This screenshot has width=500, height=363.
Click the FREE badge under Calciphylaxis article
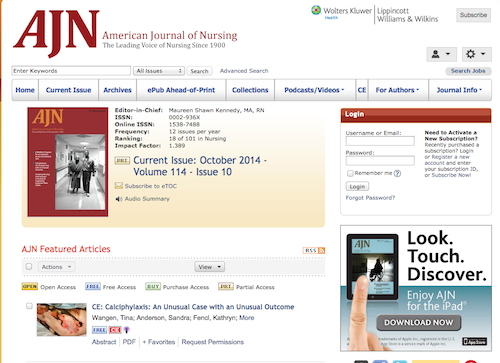[x=99, y=330]
